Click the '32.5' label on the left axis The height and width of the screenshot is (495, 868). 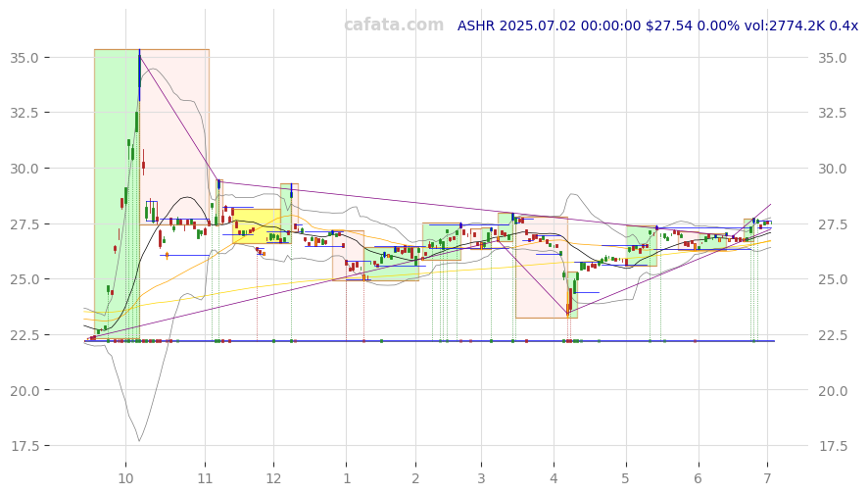24,113
